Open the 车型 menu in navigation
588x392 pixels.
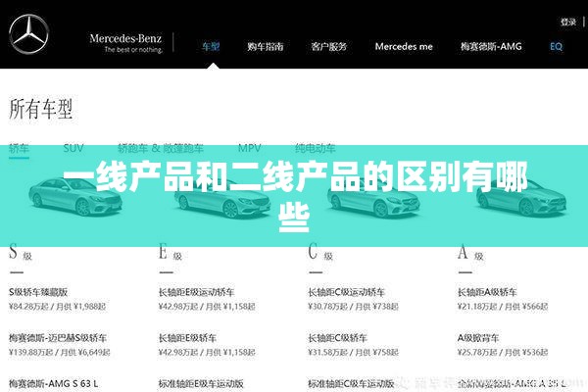click(211, 46)
